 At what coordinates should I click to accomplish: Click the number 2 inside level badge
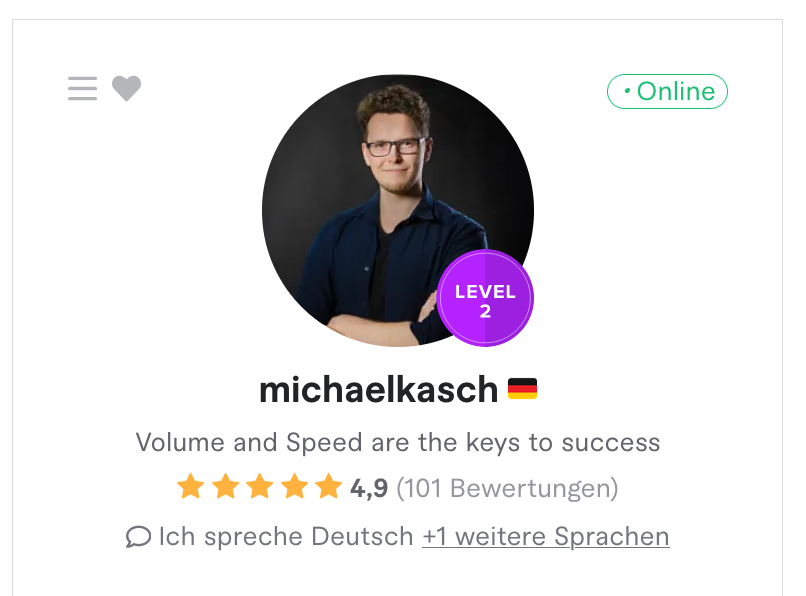485,311
